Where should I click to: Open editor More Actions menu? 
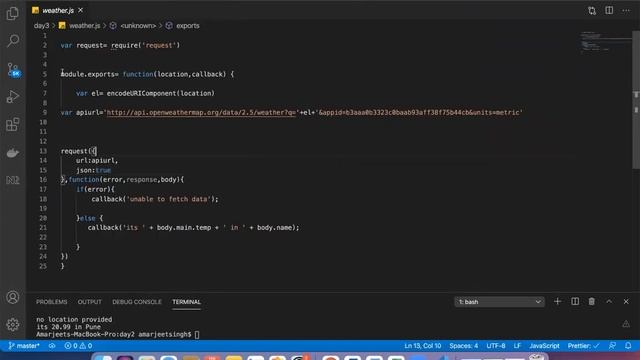[626, 11]
